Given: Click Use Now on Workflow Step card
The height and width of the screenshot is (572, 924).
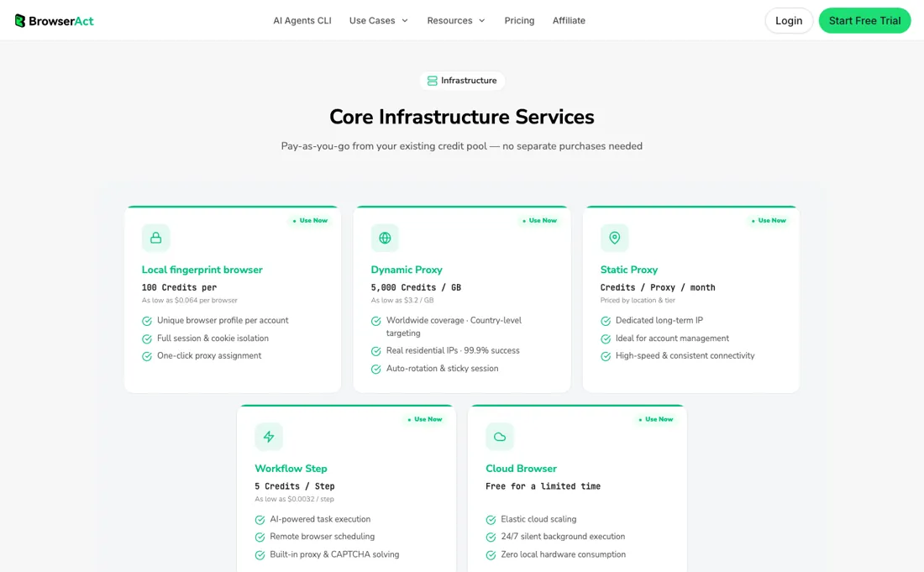Looking at the screenshot, I should pos(424,419).
